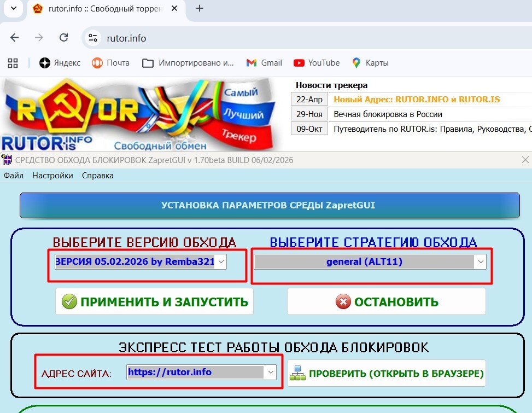The image size is (532, 413).
Task: Open the Карты bookmark
Action: (370, 63)
